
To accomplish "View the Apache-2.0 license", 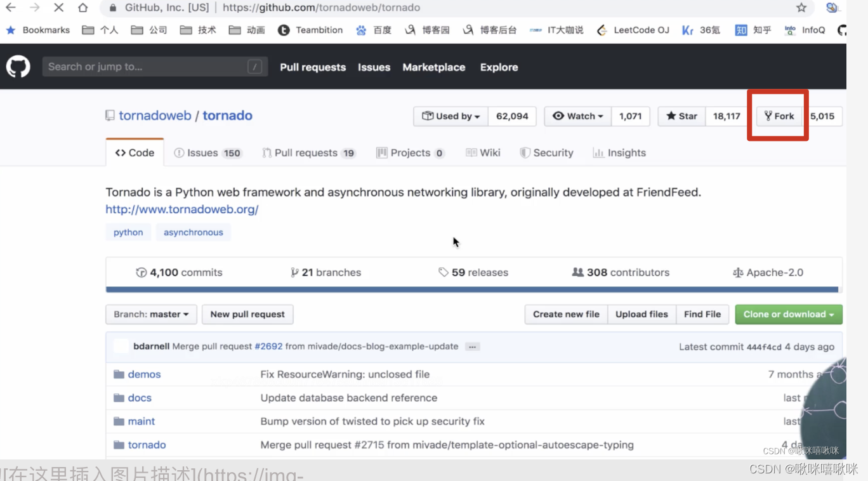I will point(768,272).
